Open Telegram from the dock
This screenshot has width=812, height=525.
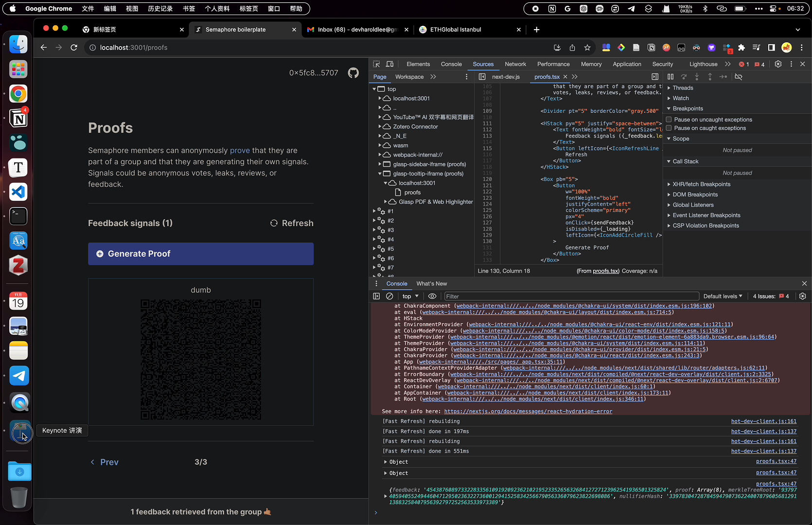[19, 375]
